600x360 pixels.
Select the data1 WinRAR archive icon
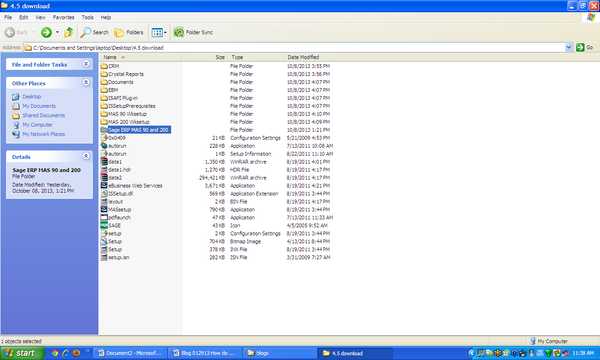click(104, 161)
